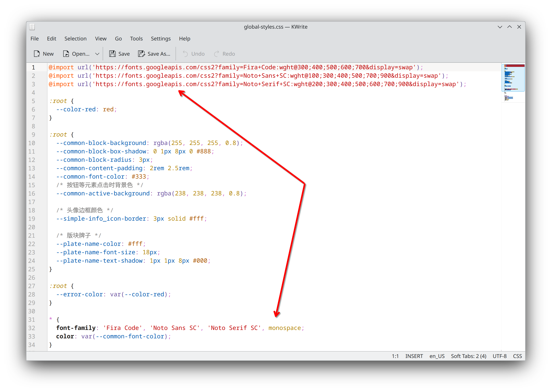Click the Save floppy disk icon
Viewport: 552px width, 392px height.
[112, 54]
